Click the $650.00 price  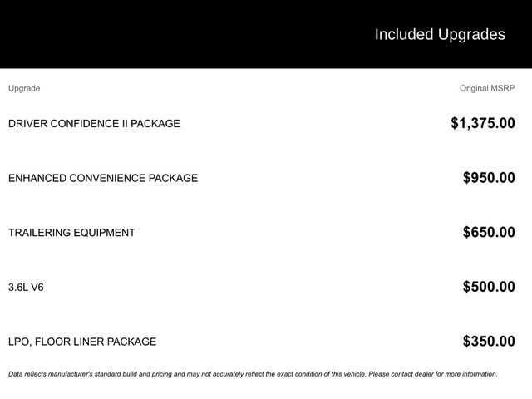489,233
